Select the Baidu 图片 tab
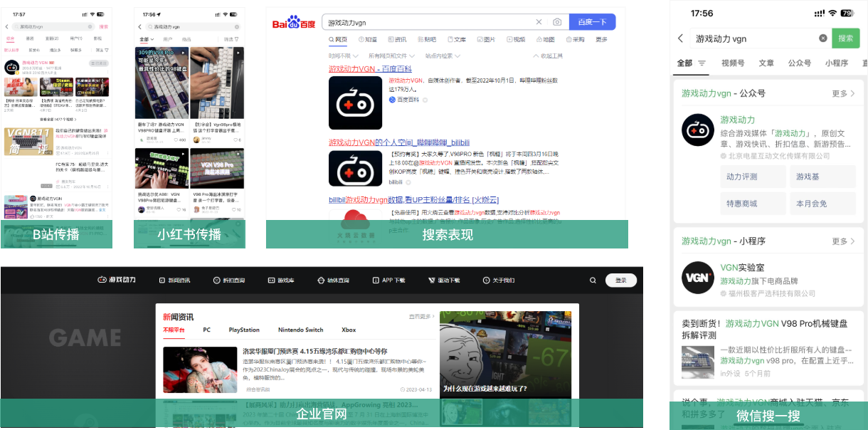The width and height of the screenshot is (868, 430). coord(485,40)
